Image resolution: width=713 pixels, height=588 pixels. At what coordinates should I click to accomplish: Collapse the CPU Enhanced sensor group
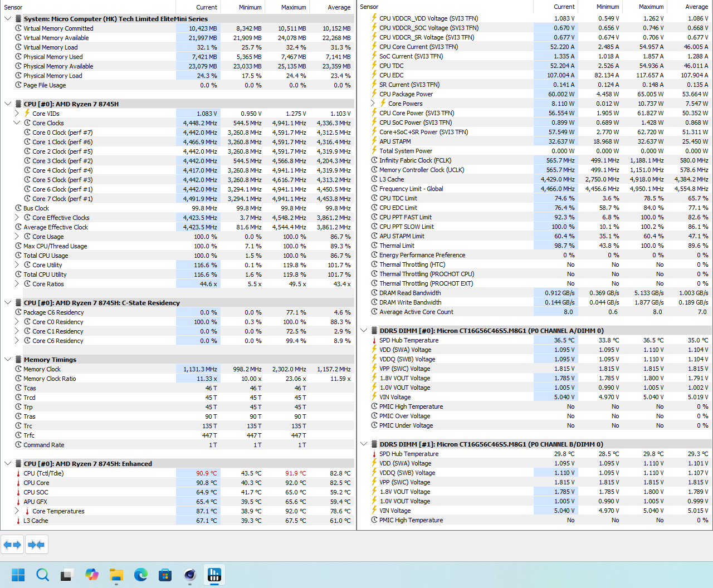(x=8, y=464)
